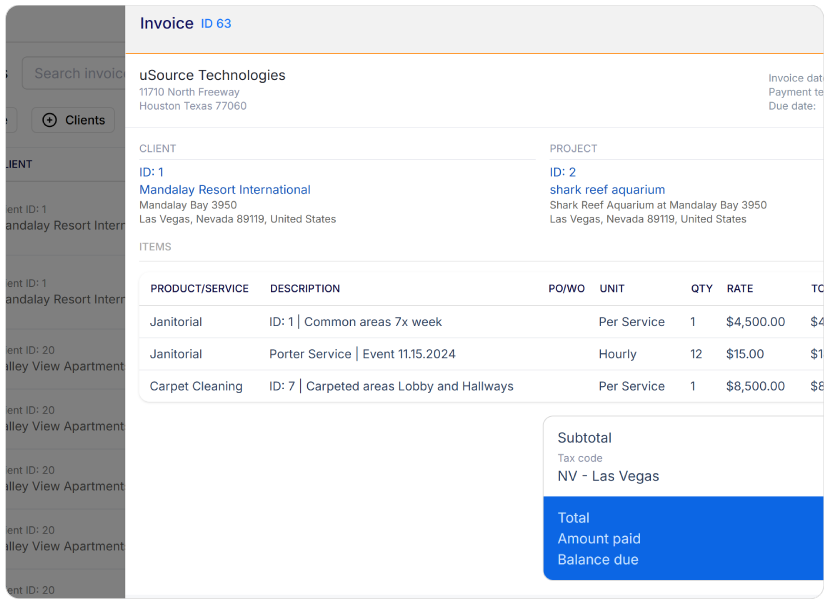Click the NV - Las Vegas tax code
The height and width of the screenshot is (602, 830).
coord(608,476)
